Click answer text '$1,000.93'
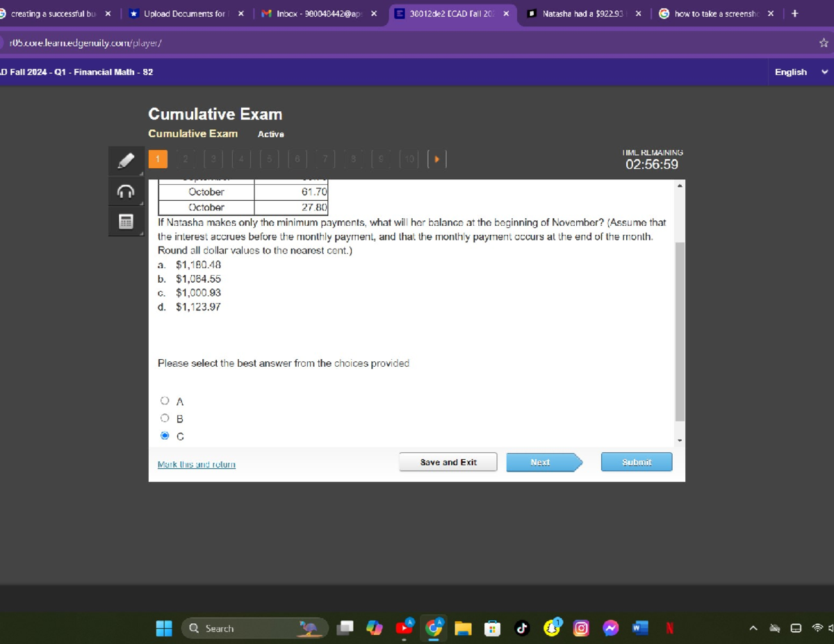 pos(199,292)
